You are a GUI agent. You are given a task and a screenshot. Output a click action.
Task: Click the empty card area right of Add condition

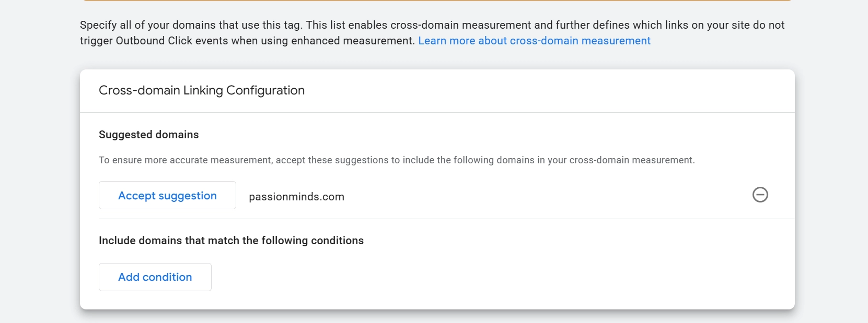470,277
